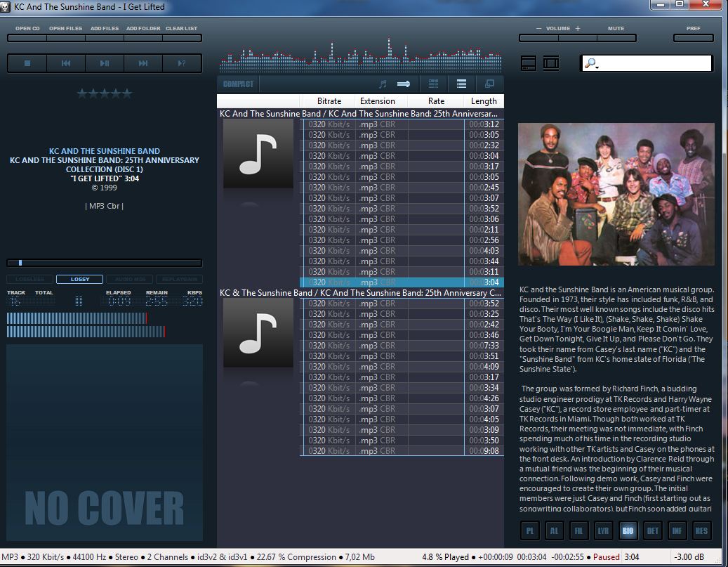Click the '4.8 % Played' status text
The image size is (728, 567).
[x=445, y=556]
